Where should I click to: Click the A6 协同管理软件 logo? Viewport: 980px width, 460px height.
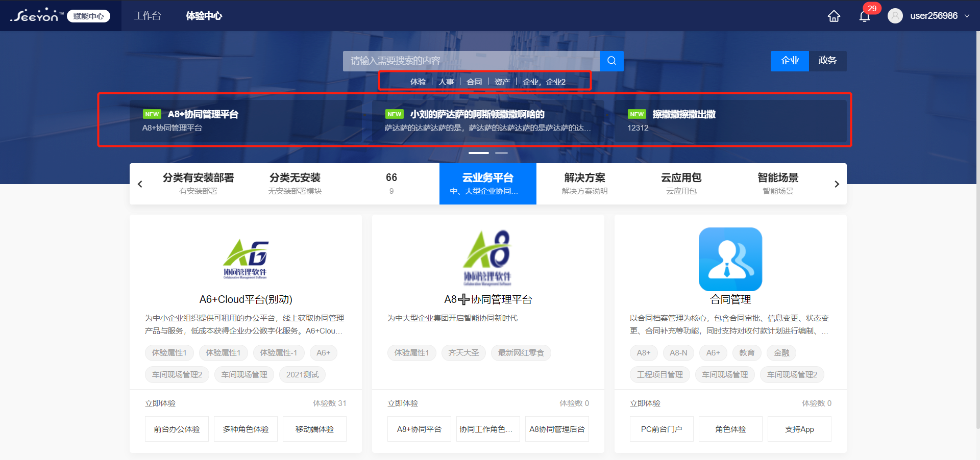[246, 259]
